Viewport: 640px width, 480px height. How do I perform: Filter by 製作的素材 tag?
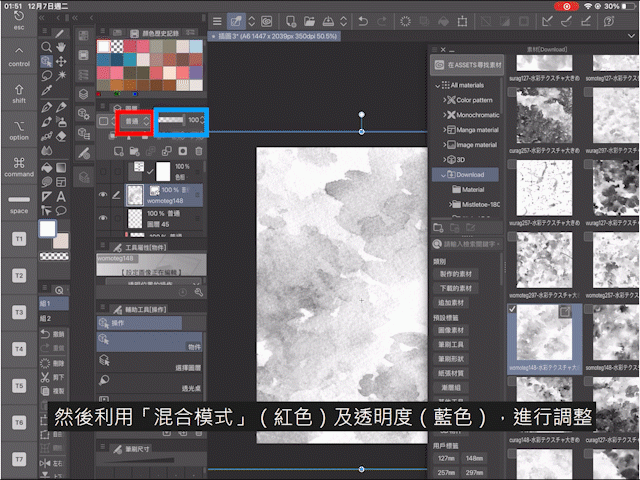[456, 274]
